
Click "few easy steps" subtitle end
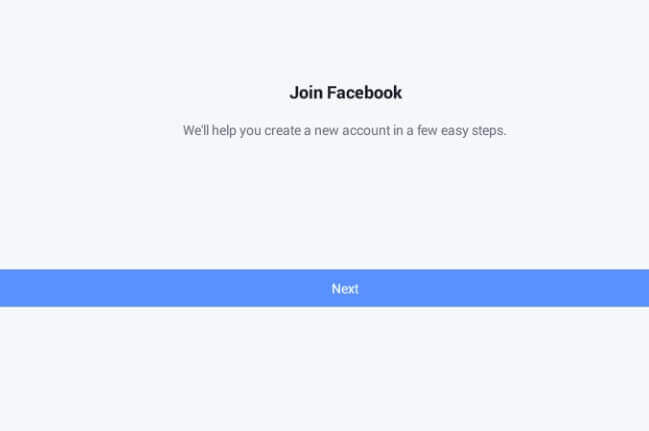tap(462, 130)
